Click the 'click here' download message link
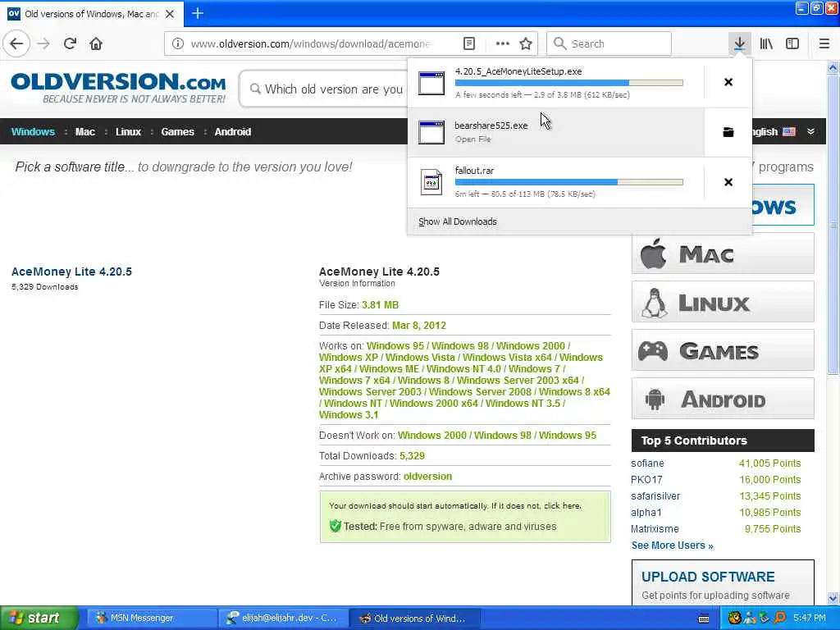The height and width of the screenshot is (630, 840). point(562,505)
